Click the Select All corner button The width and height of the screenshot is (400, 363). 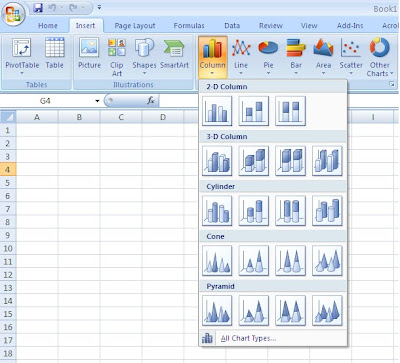click(x=8, y=117)
